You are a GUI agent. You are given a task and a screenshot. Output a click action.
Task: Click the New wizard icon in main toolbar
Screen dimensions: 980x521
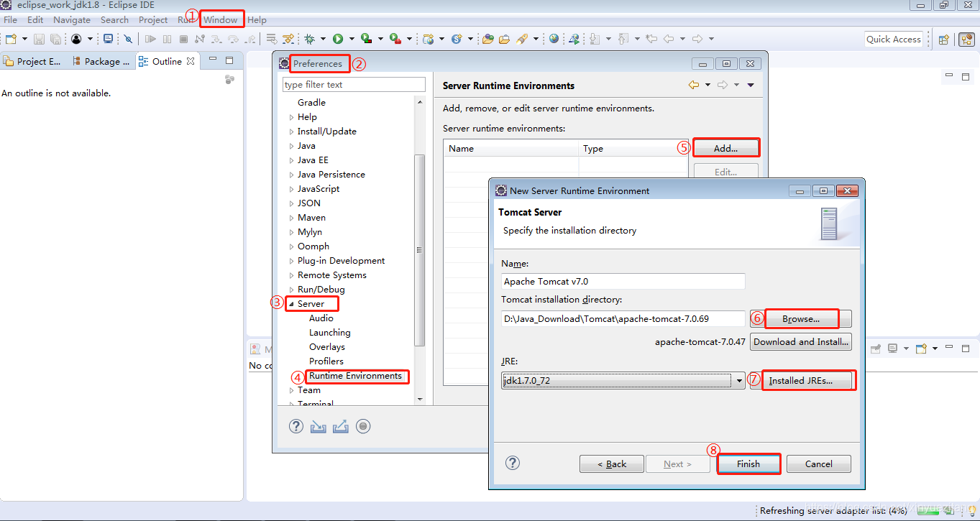coord(11,39)
